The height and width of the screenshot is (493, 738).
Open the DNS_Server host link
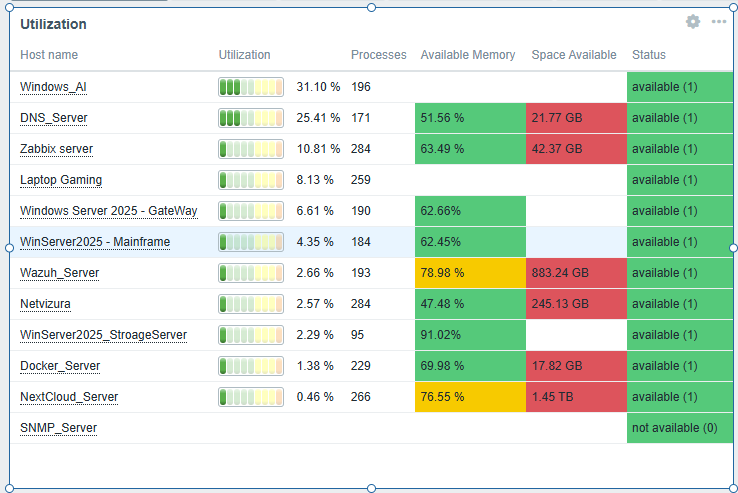pos(54,118)
